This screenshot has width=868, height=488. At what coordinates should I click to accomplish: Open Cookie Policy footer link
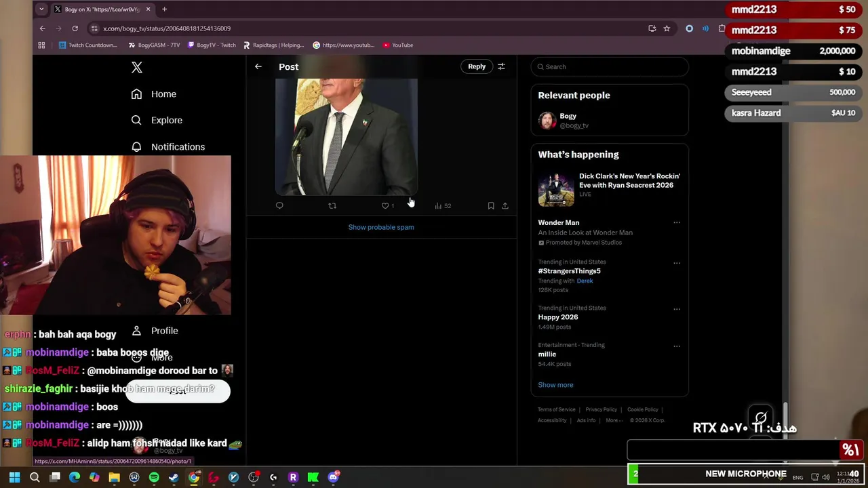coord(642,409)
